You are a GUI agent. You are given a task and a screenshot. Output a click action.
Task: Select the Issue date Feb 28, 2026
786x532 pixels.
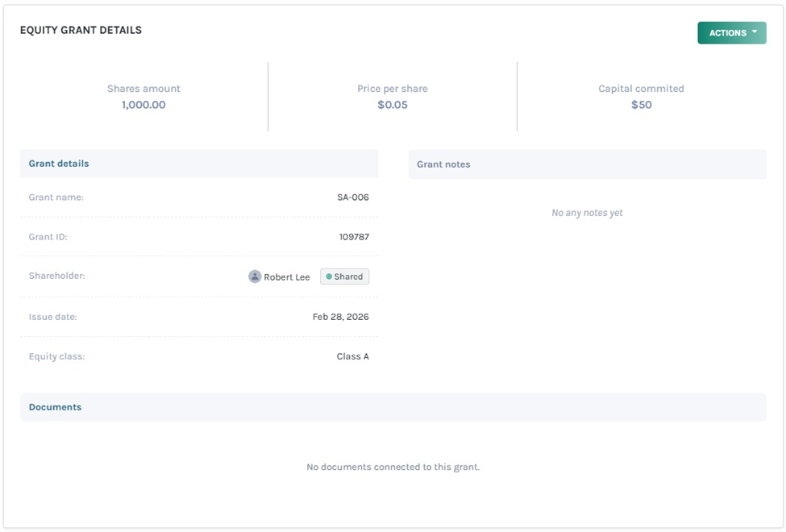tap(342, 317)
